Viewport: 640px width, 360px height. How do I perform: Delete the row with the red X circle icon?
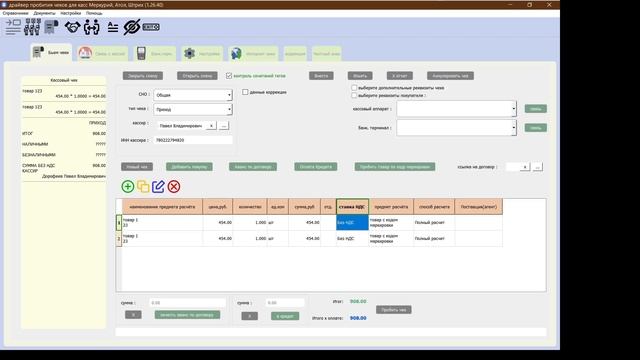(x=174, y=187)
